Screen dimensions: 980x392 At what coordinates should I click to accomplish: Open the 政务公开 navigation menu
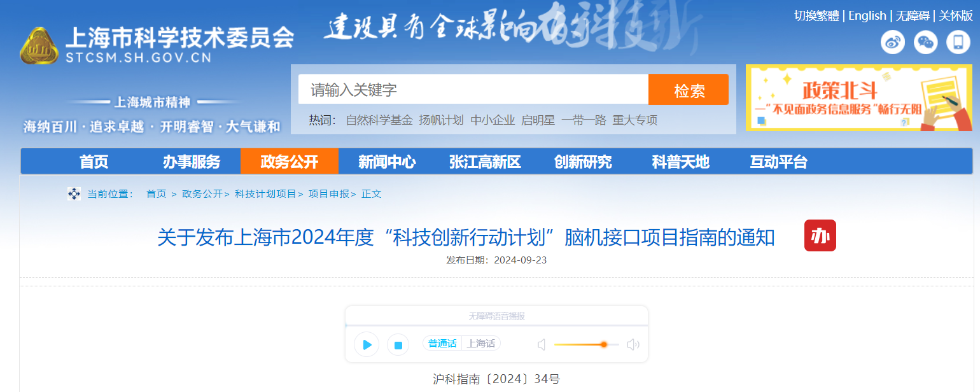tap(289, 162)
